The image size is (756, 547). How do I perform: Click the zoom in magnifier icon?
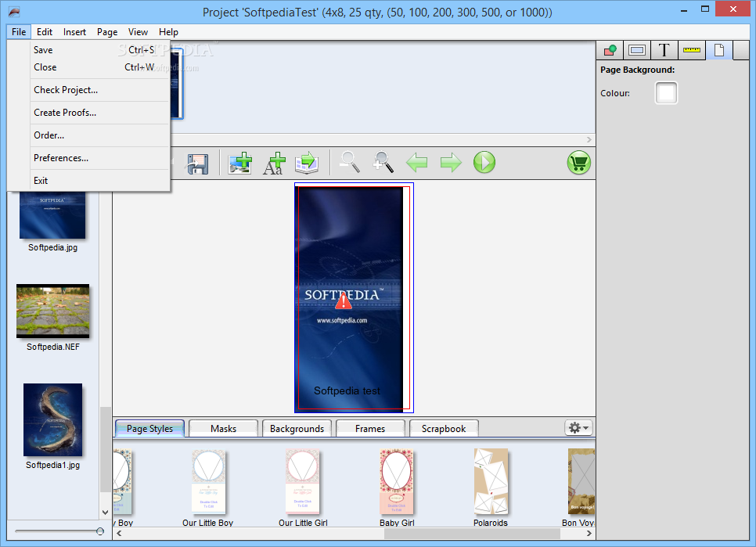(383, 162)
